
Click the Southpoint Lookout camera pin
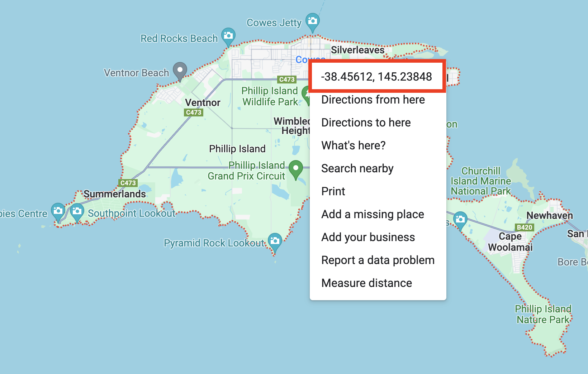[77, 212]
